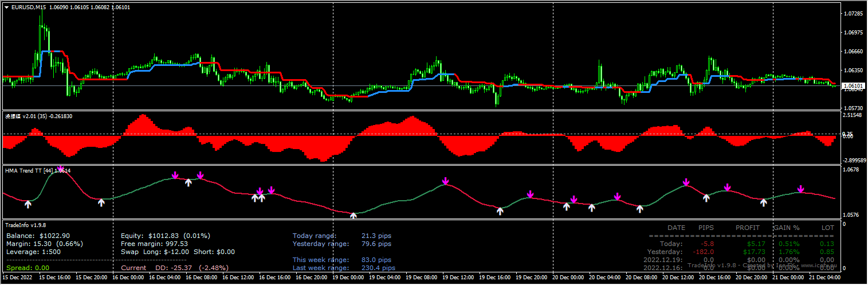Click the Last week range 230.4 pips value

pyautogui.click(x=378, y=268)
